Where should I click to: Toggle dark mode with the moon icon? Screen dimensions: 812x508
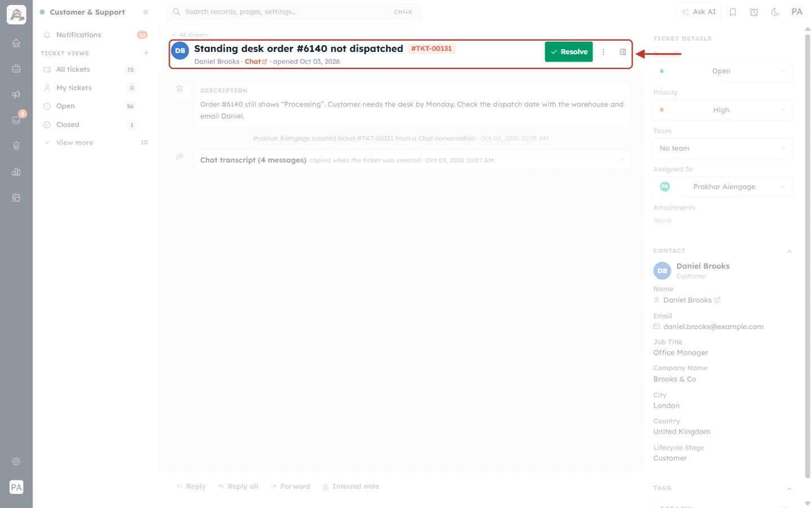pyautogui.click(x=775, y=12)
